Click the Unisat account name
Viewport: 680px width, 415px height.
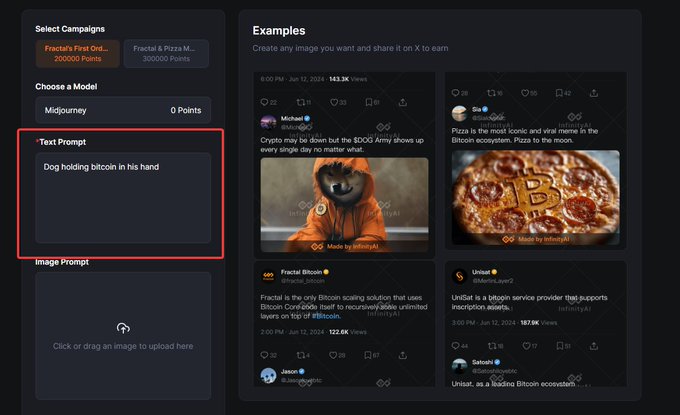481,272
